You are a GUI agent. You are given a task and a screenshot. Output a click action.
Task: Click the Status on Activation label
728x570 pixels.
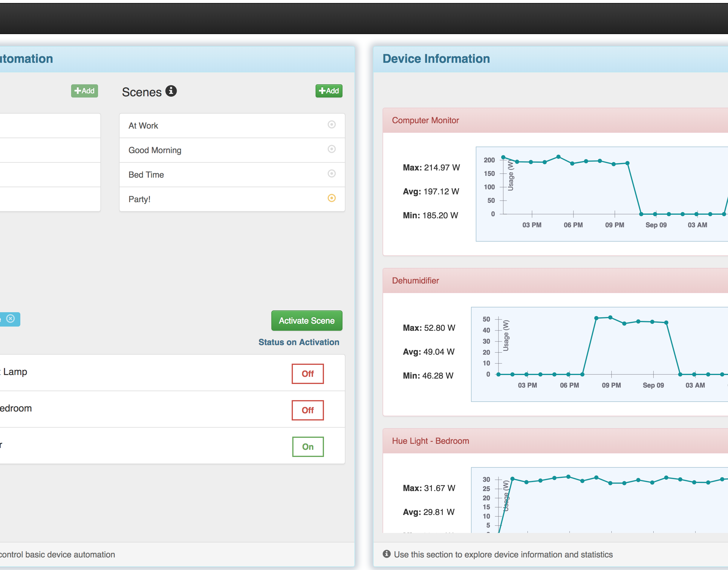coord(299,342)
